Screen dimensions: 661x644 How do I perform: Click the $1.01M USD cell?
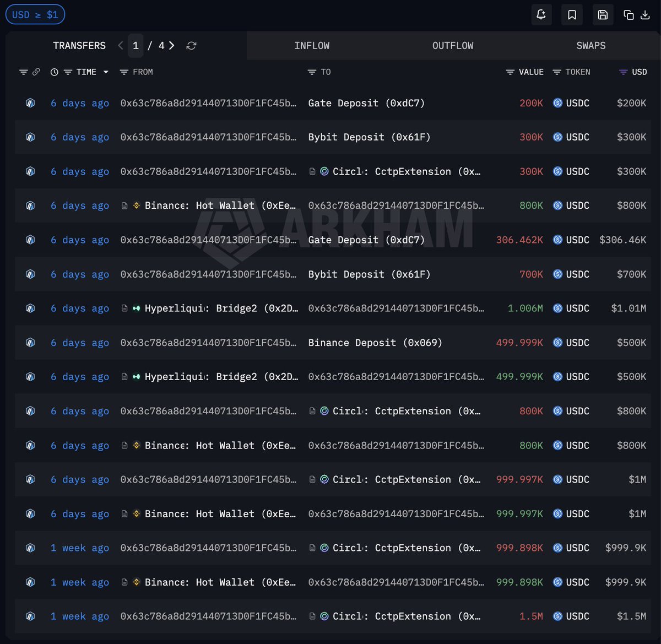point(629,309)
